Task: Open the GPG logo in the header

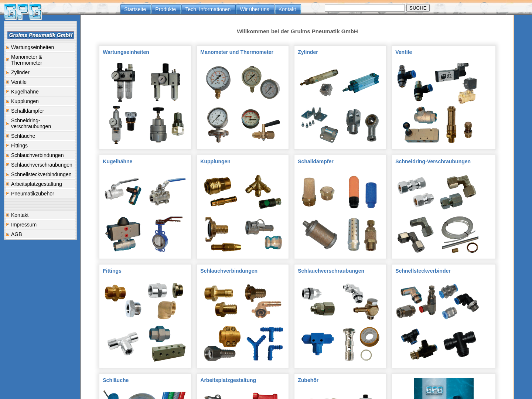Action: click(23, 11)
